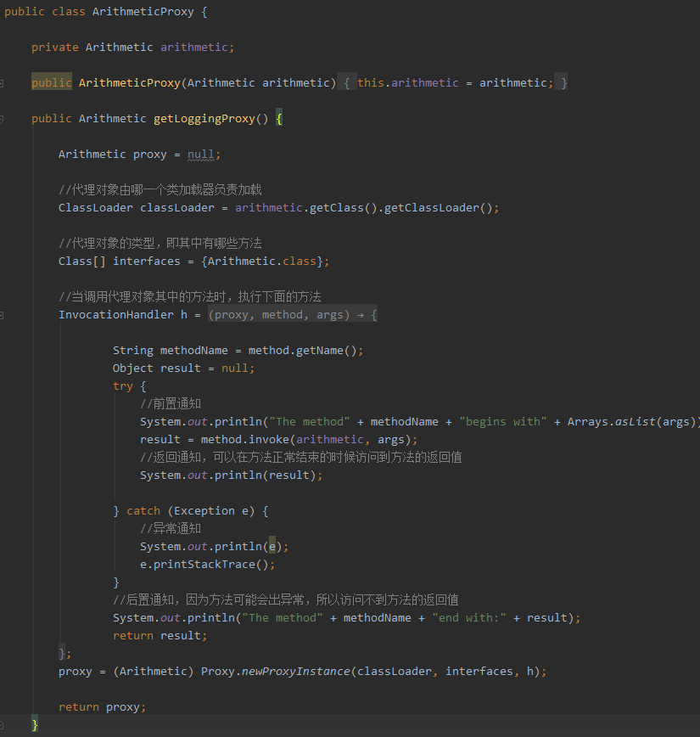This screenshot has width=700, height=737.
Task: Click the comment '//代理对象的类型，即其中有哪些方法'
Action: pyautogui.click(x=160, y=244)
